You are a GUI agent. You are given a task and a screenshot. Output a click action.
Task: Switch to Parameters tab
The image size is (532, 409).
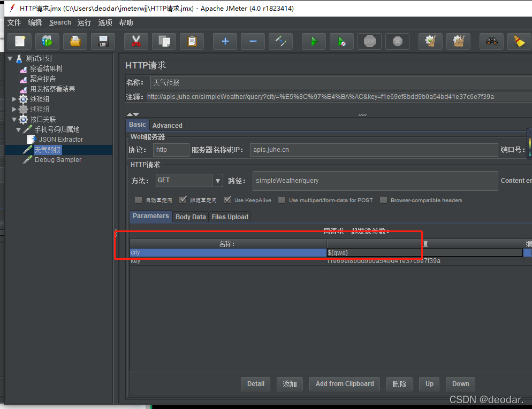(x=150, y=216)
